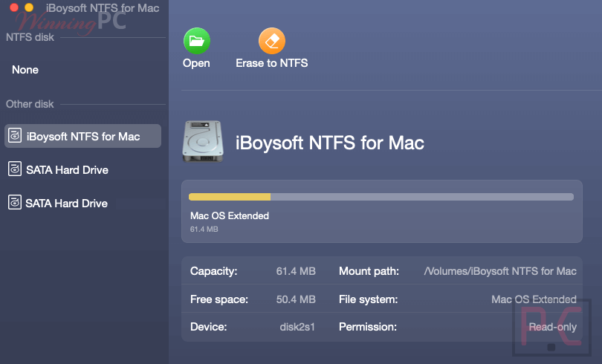Click the "Device:" label
Screen dimensions: 602x364
pos(209,327)
